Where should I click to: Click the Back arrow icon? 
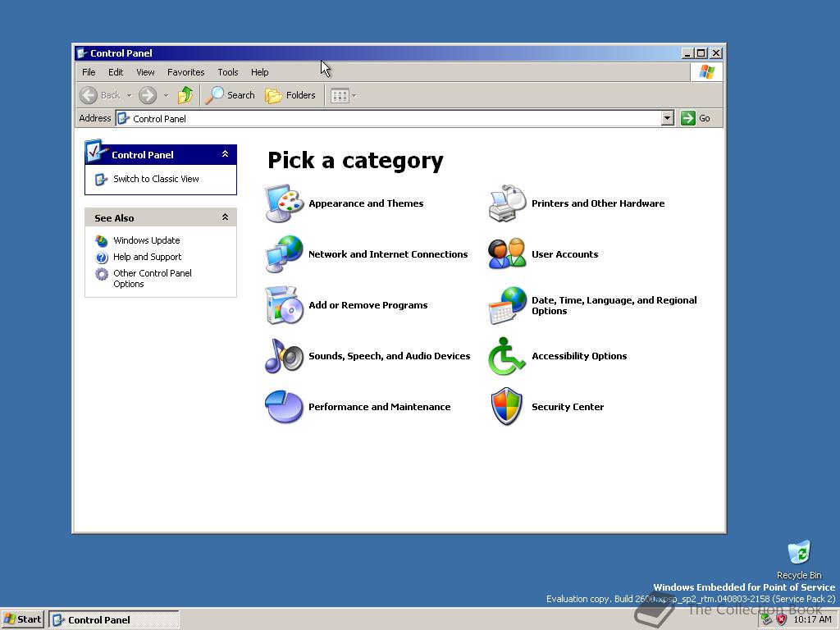[x=89, y=95]
